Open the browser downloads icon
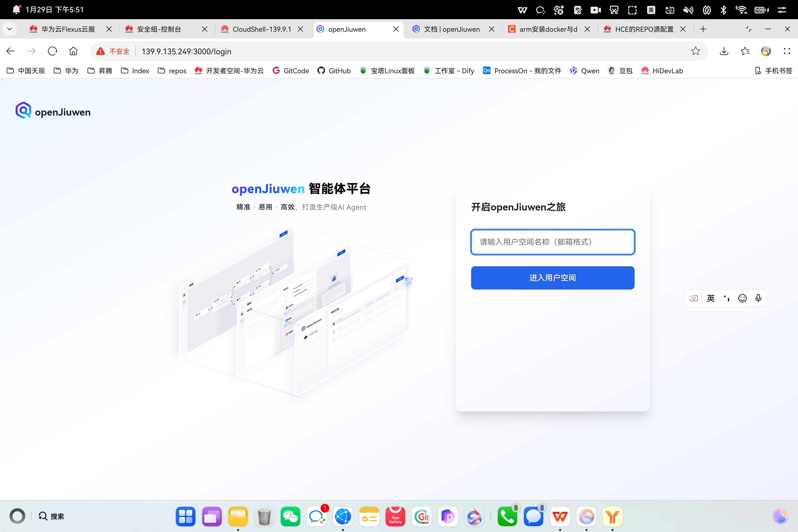The image size is (798, 532). [724, 51]
